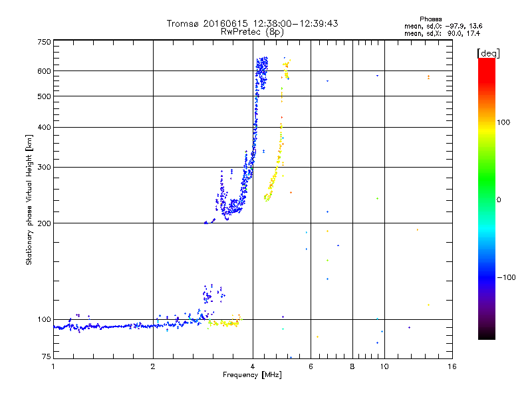
Task: Click the x-axis tick label '2'
Action: click(x=153, y=366)
